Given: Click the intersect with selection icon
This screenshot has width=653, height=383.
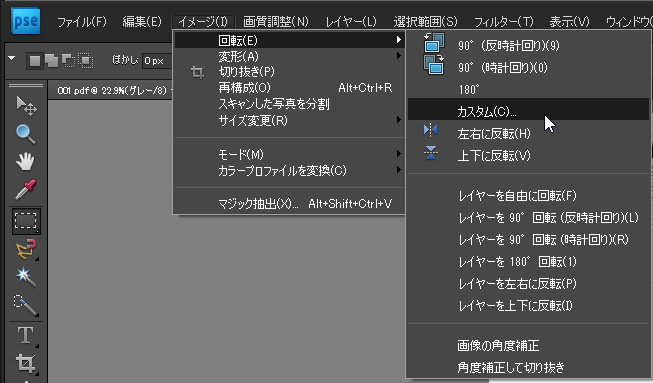Looking at the screenshot, I should [85, 61].
